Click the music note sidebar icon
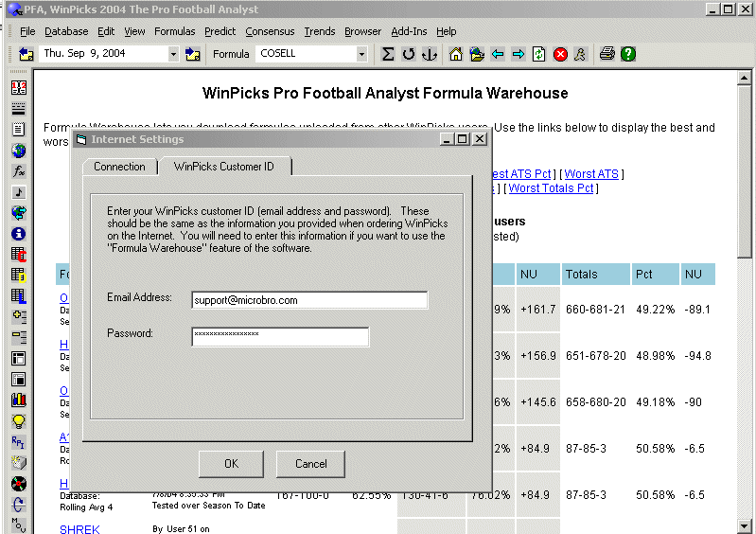The width and height of the screenshot is (756, 534). pos(19,192)
